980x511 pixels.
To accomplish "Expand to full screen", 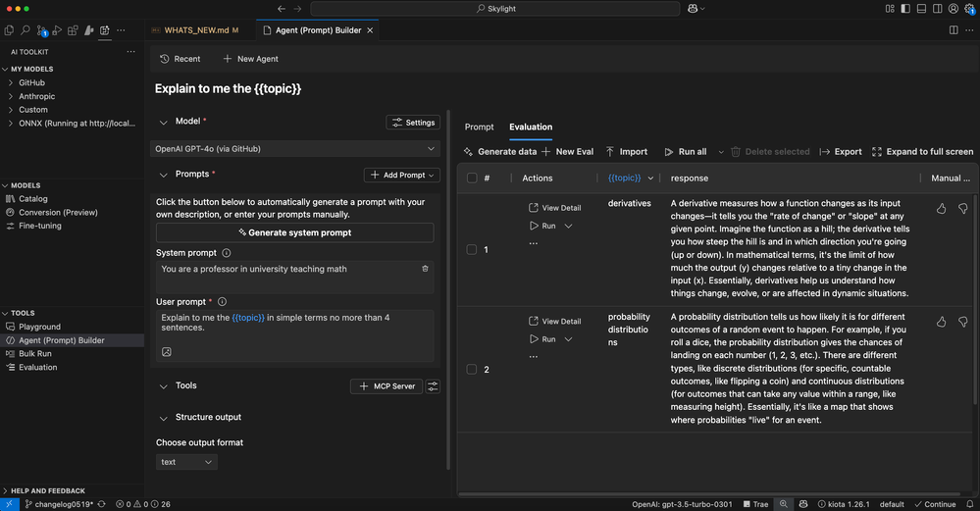I will point(922,152).
